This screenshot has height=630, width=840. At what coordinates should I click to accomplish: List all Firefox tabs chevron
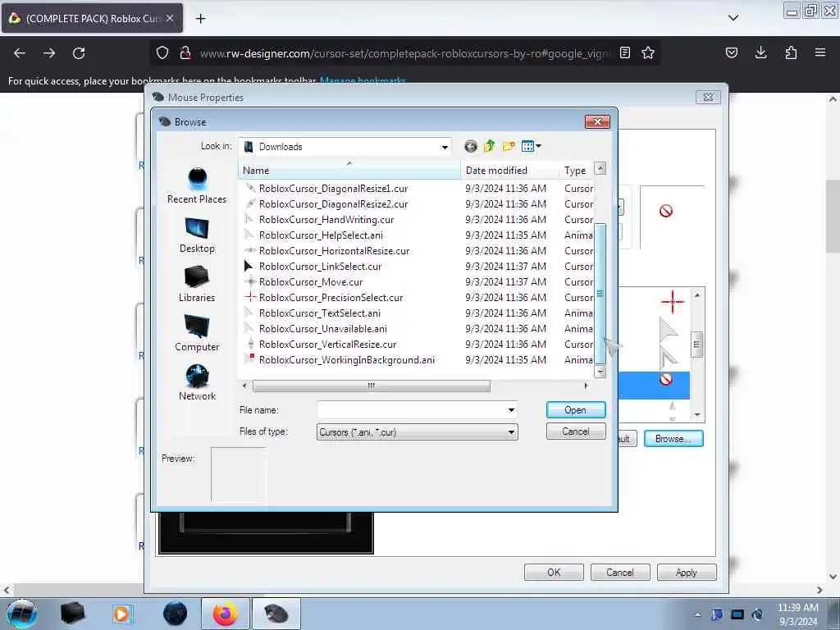pos(733,18)
